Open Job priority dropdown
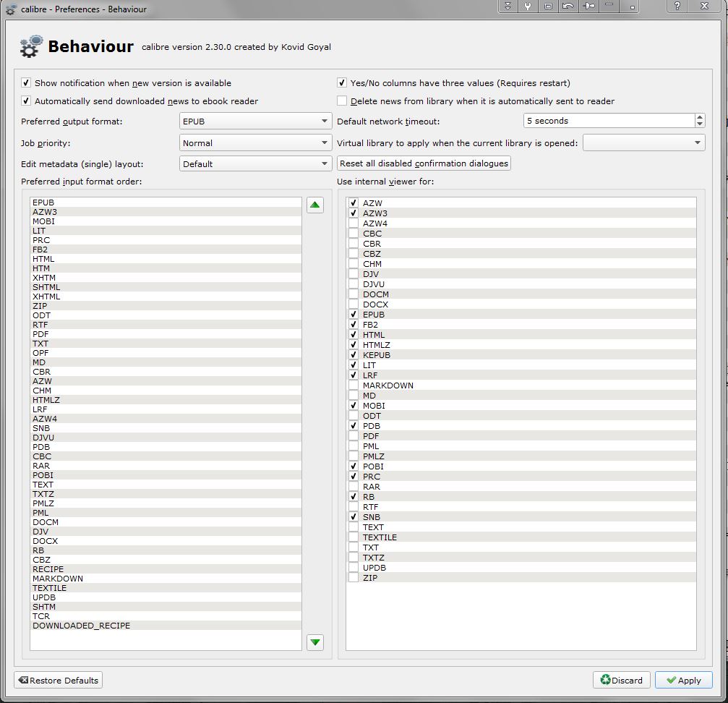Image resolution: width=728 pixels, height=703 pixels. click(x=255, y=142)
